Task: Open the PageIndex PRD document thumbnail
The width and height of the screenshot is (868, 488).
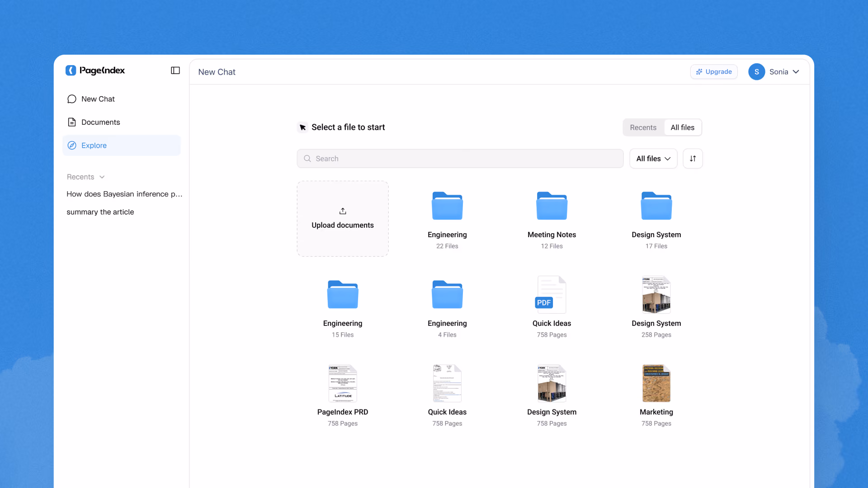Action: coord(343,383)
